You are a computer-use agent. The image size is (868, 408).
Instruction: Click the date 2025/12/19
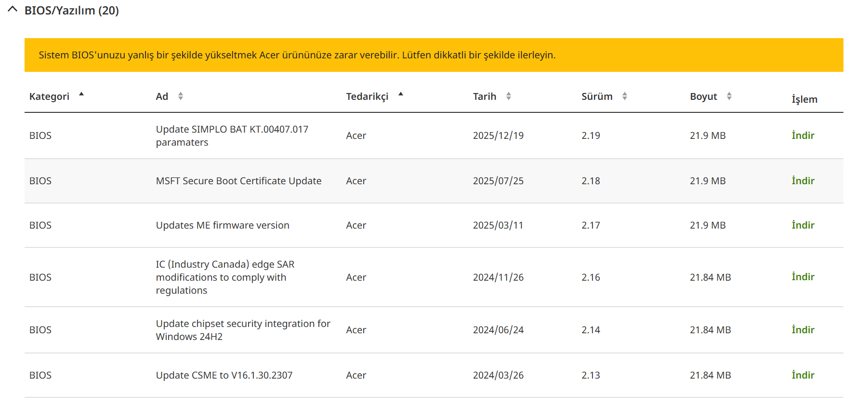point(498,136)
